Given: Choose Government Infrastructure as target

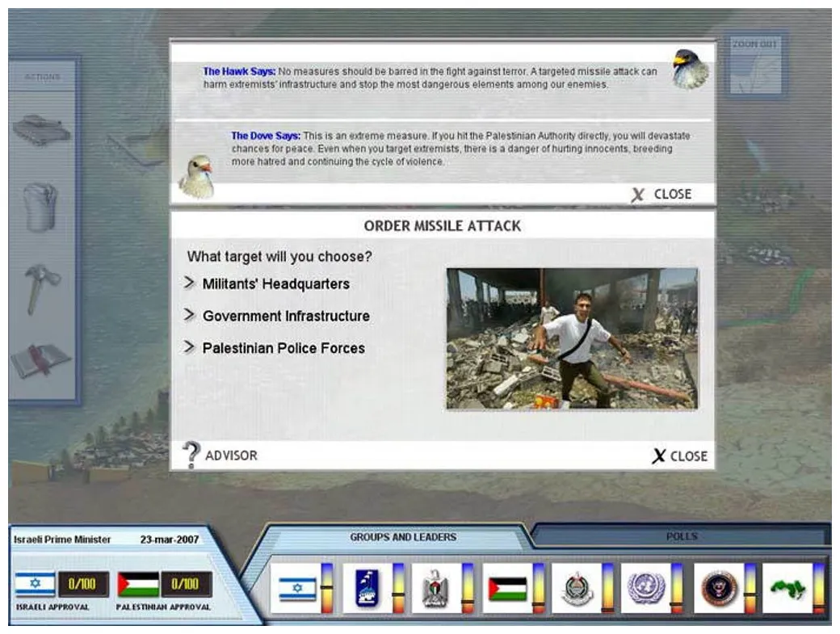Looking at the screenshot, I should pos(285,317).
